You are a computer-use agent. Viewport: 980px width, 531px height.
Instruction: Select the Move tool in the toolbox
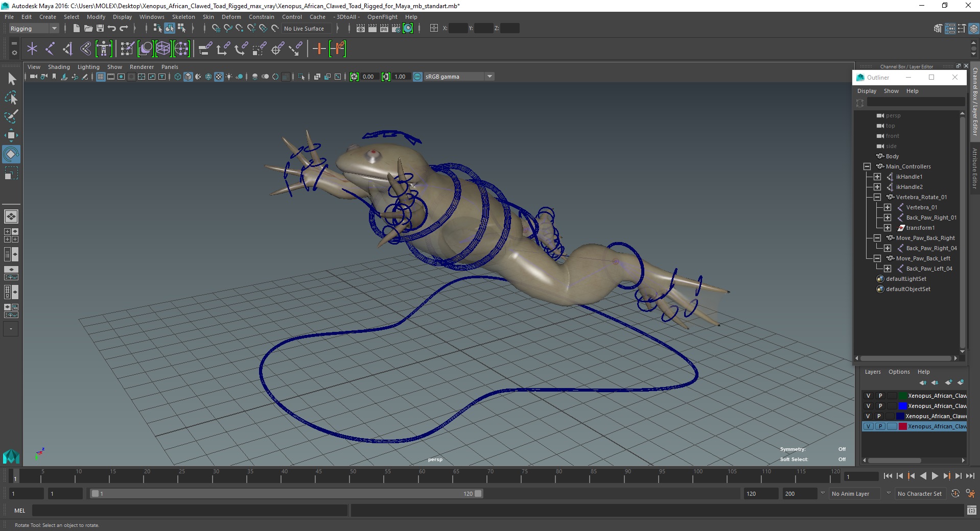pyautogui.click(x=11, y=135)
